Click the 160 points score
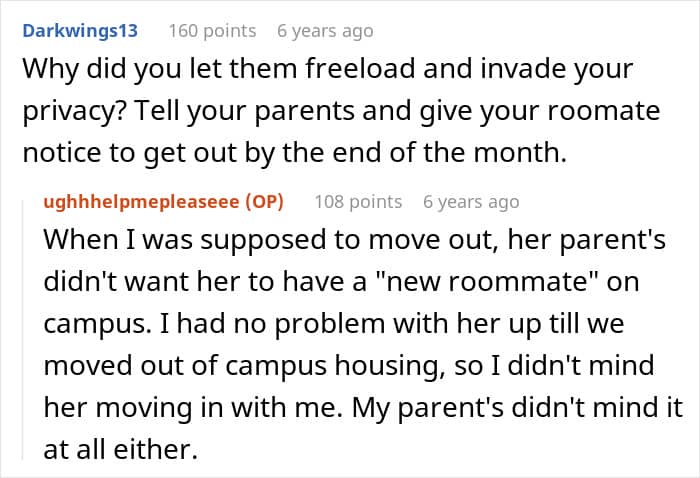This screenshot has height=478, width=700. (x=212, y=31)
